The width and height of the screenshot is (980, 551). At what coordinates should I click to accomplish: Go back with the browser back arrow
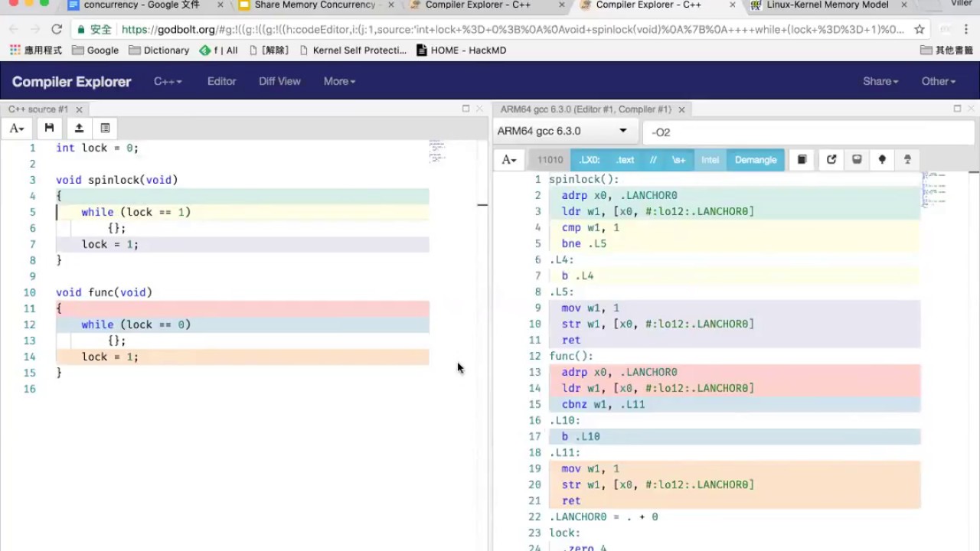pyautogui.click(x=14, y=30)
